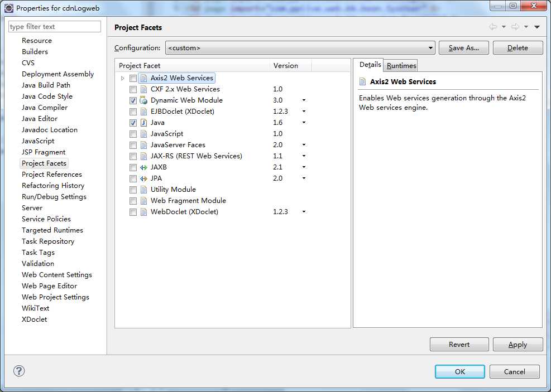Click the Dynamic Web Module globe icon
Screen dimensions: 551x392
143,100
